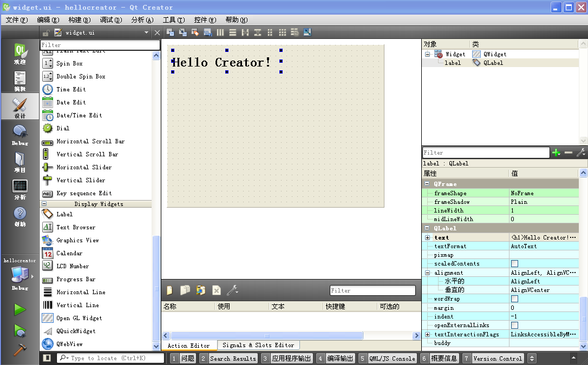Enable the wordWrap checkbox
Viewport: 588px width, 365px height.
click(514, 298)
